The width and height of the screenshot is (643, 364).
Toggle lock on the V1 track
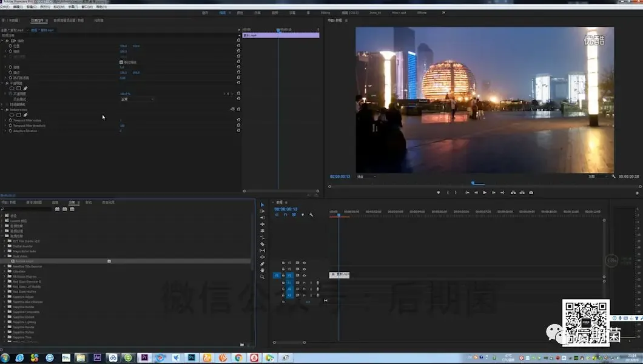point(283,275)
